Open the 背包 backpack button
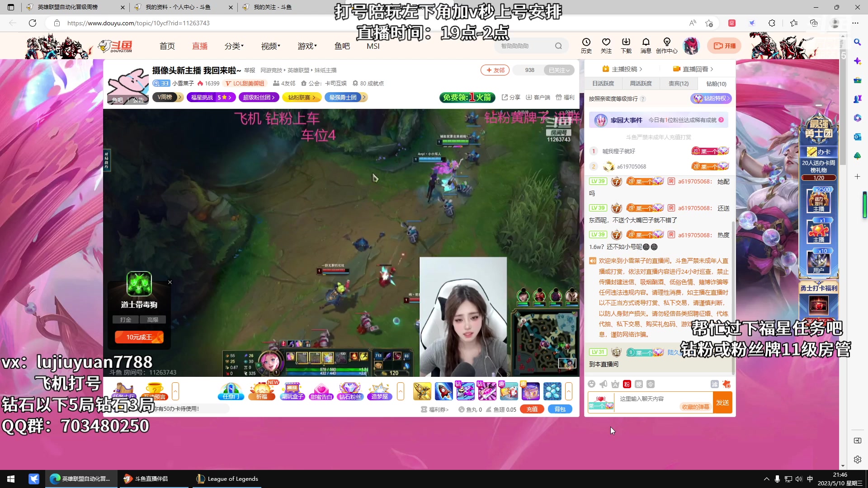 point(560,409)
